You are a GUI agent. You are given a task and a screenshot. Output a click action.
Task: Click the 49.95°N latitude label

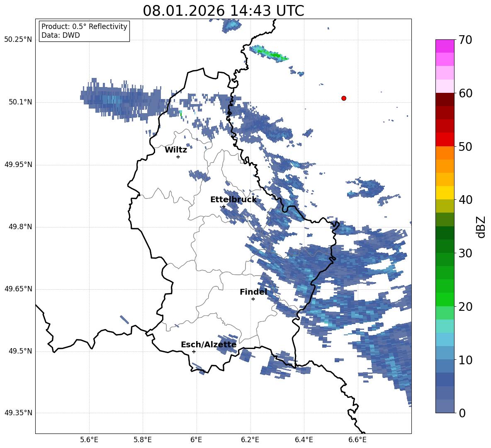pos(18,165)
